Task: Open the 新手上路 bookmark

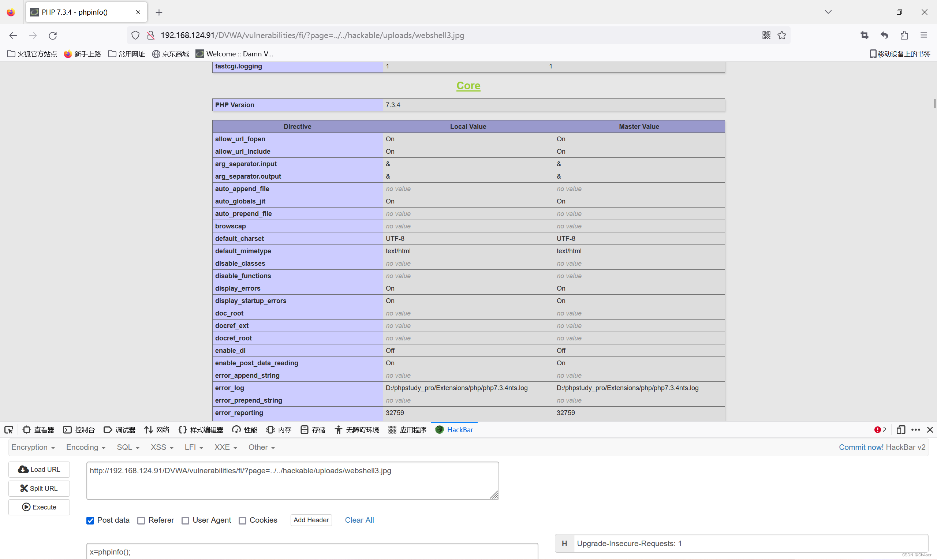Action: (x=83, y=54)
